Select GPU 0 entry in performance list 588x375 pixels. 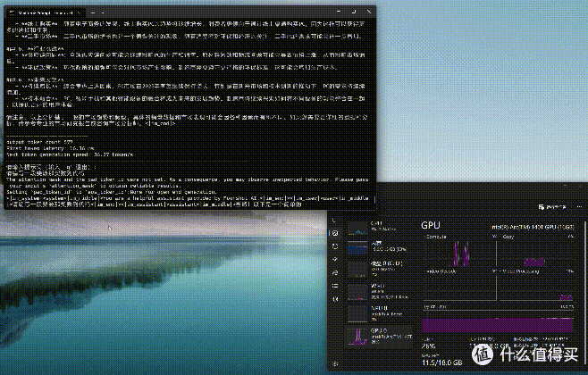pos(379,336)
